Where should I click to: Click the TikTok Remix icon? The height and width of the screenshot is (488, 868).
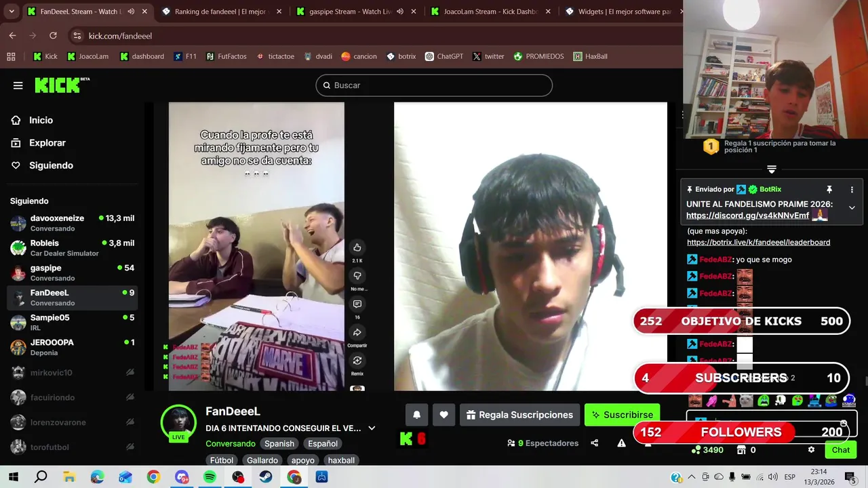(357, 361)
